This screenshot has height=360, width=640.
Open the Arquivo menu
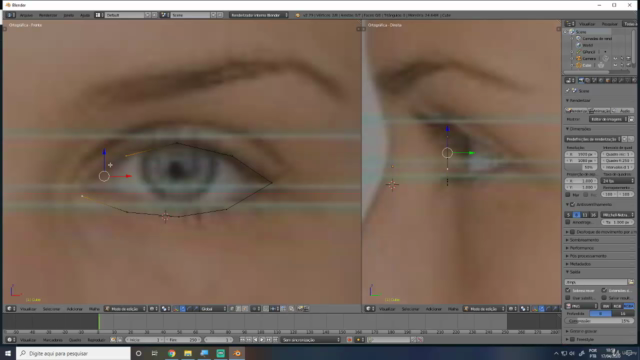[x=26, y=15]
